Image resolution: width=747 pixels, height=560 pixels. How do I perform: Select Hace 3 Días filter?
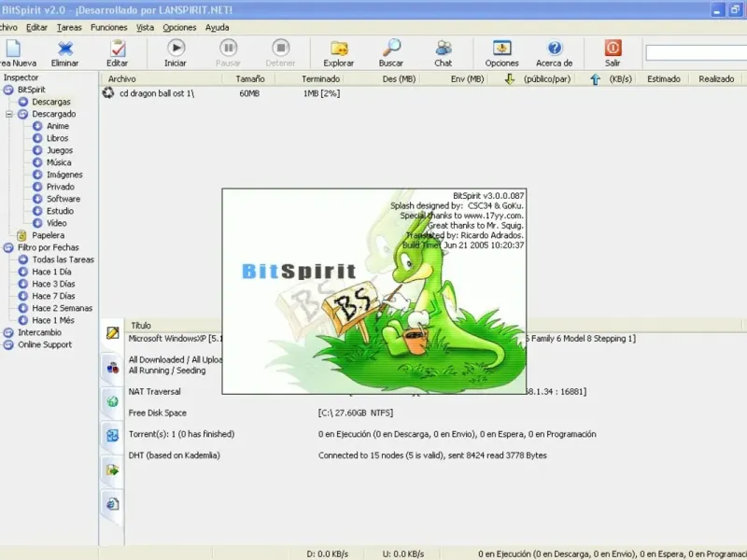[x=53, y=284]
